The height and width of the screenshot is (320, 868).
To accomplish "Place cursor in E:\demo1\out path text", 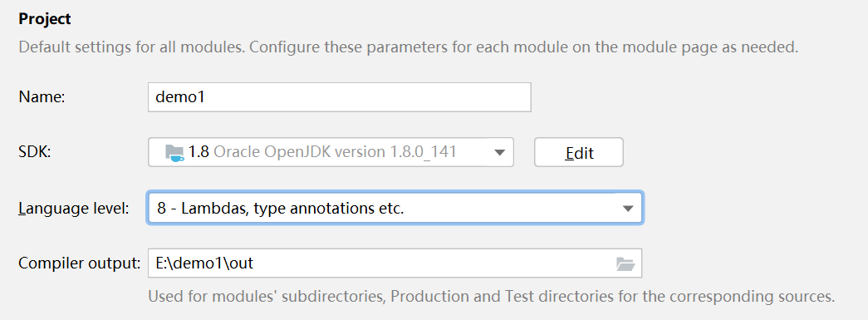I will (205, 263).
